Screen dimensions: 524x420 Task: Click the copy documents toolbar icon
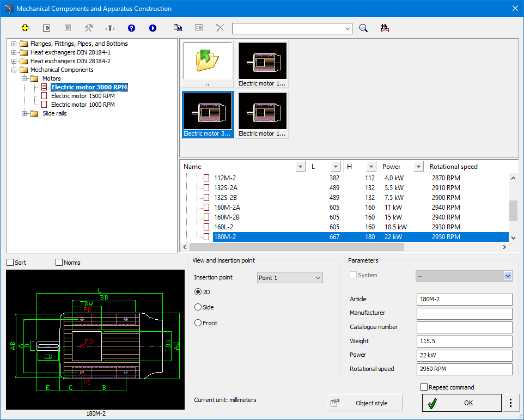[178, 28]
